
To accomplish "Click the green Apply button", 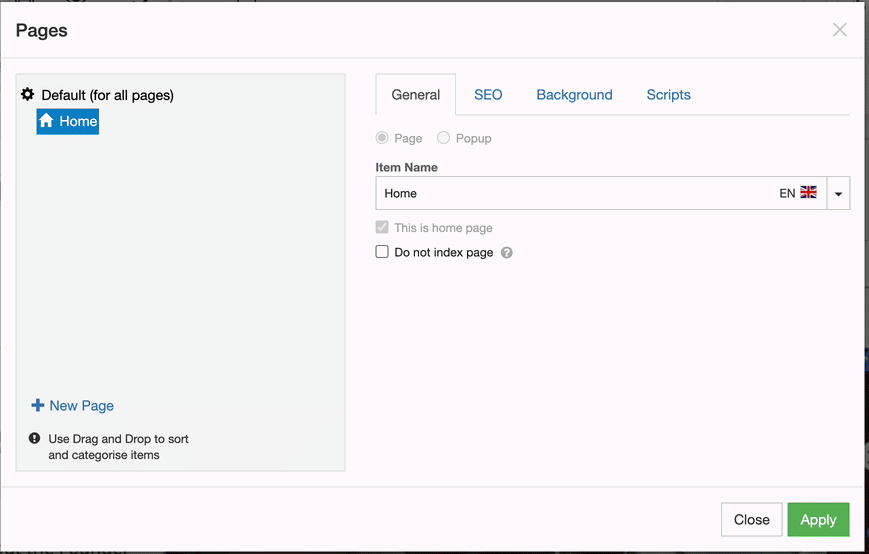I will [818, 520].
